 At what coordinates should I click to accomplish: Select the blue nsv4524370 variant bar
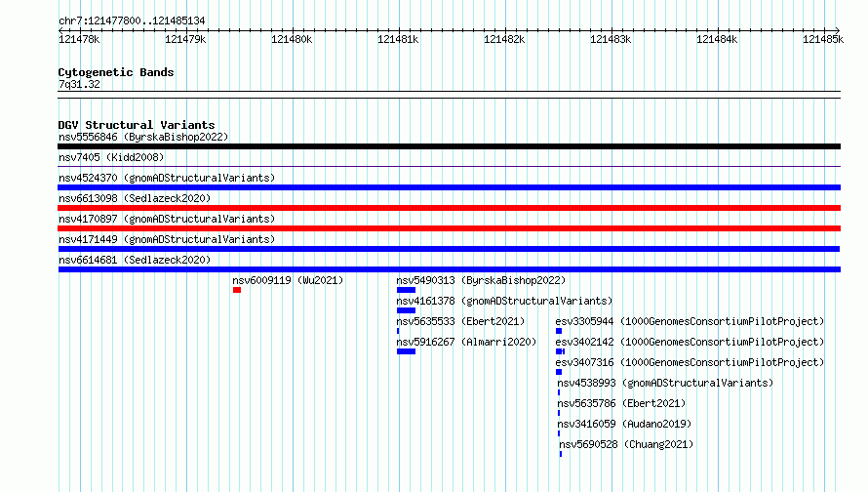(449, 187)
